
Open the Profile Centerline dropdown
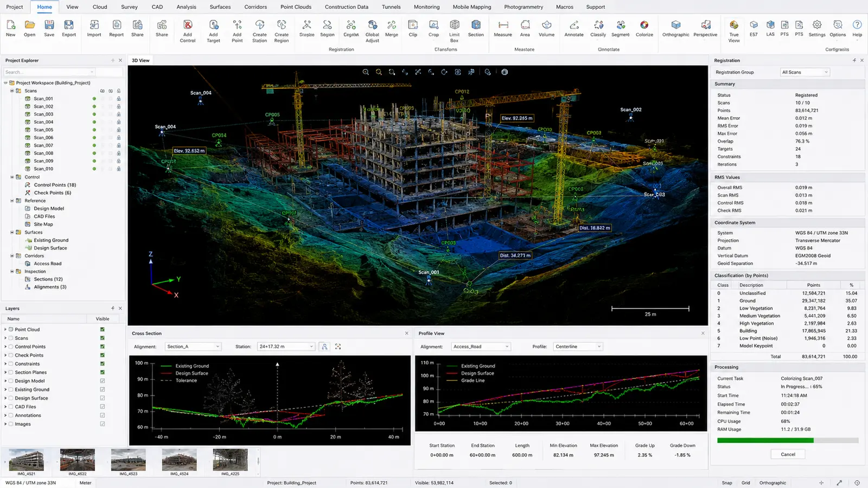[x=578, y=346]
